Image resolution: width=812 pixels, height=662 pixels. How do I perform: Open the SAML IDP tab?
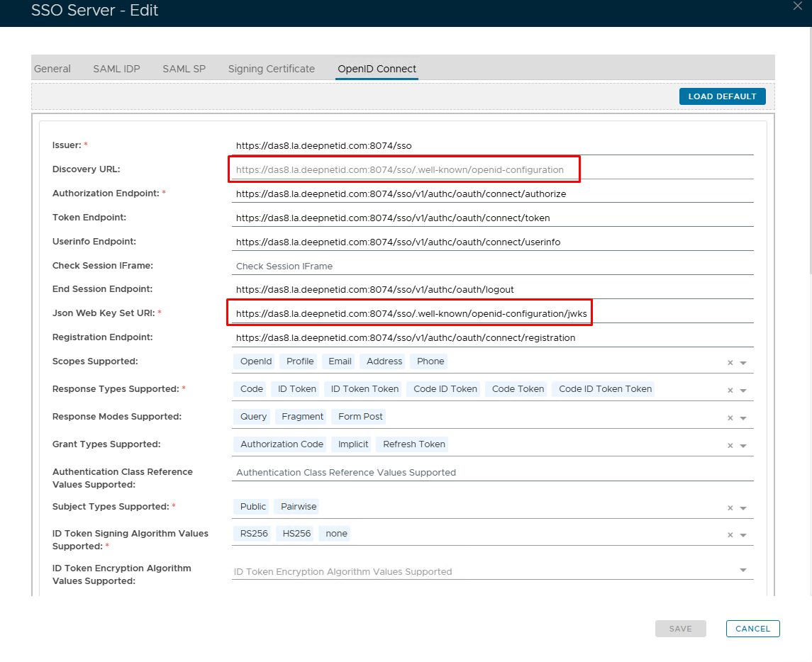click(116, 69)
